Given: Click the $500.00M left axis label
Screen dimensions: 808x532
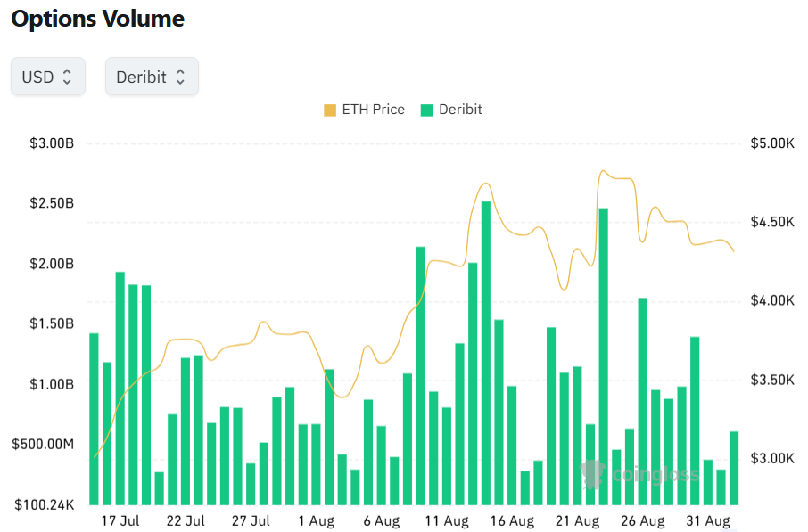Looking at the screenshot, I should coord(44,444).
